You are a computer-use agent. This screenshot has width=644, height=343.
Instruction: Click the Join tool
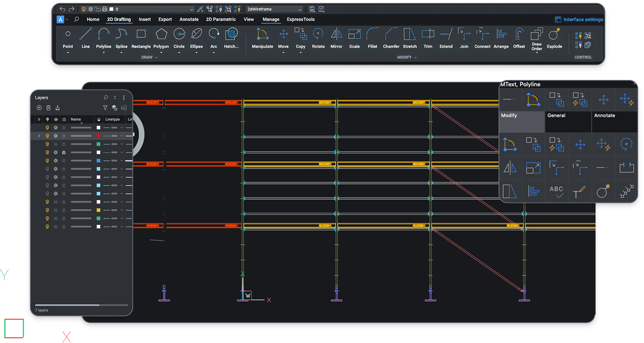464,38
